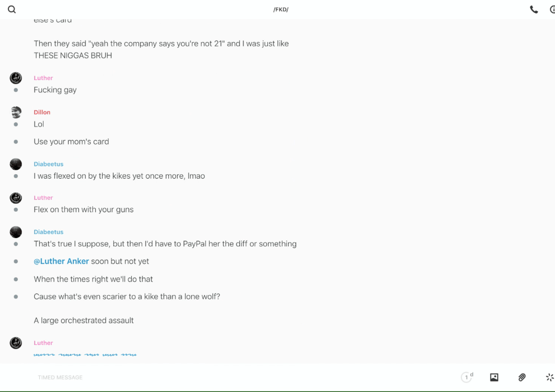The height and width of the screenshot is (392, 555).
Task: Open the search icon in the top bar
Action: (12, 10)
